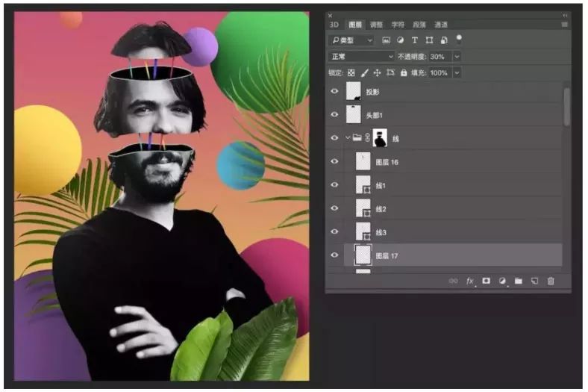Filter layers by adjustment layers icon
Screen dimensions: 588x392
(x=400, y=40)
